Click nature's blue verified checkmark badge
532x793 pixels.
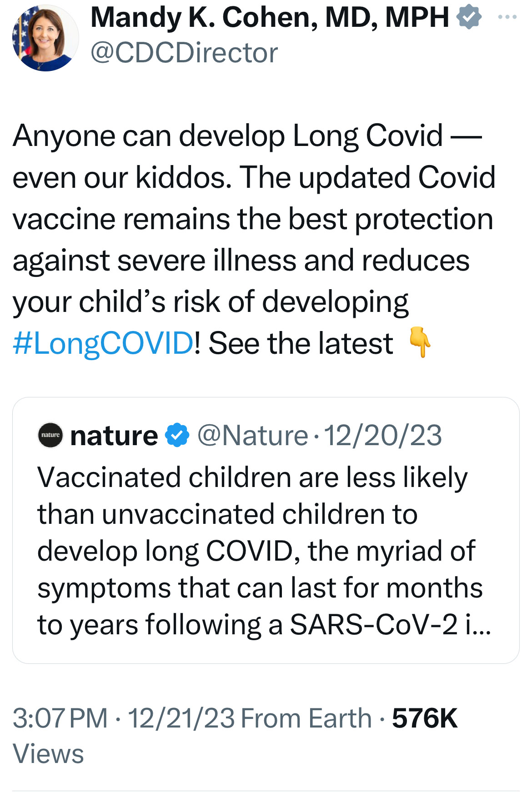(x=177, y=436)
